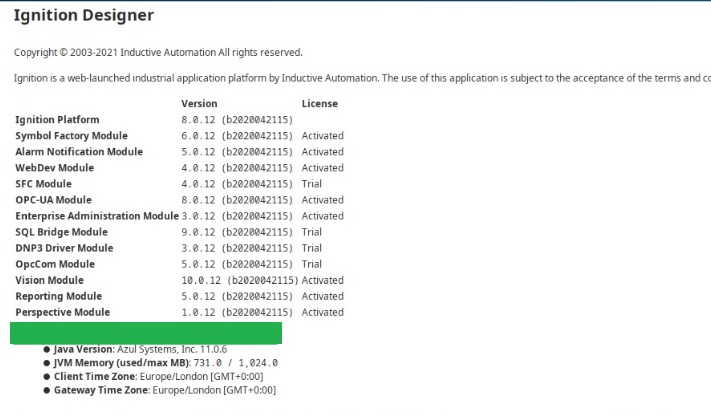The height and width of the screenshot is (417, 711).
Task: Click Activated license for WebDev Module
Action: point(323,168)
